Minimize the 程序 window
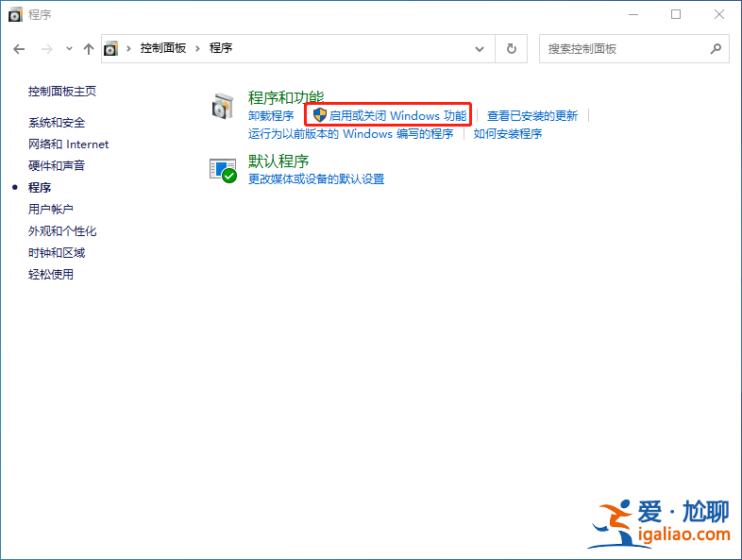The image size is (742, 560). pyautogui.click(x=633, y=15)
